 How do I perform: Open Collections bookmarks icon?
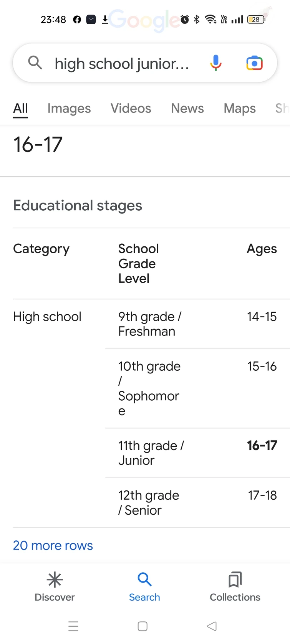tap(235, 580)
